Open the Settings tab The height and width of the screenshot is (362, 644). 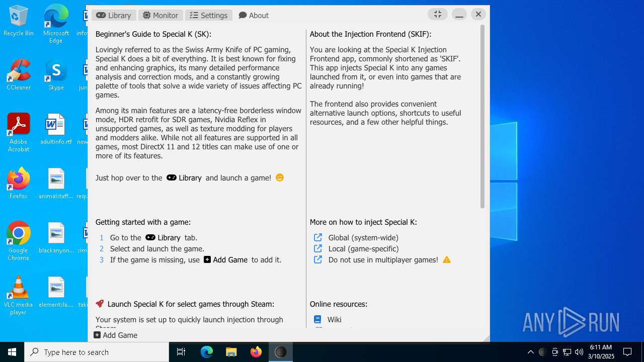[209, 15]
